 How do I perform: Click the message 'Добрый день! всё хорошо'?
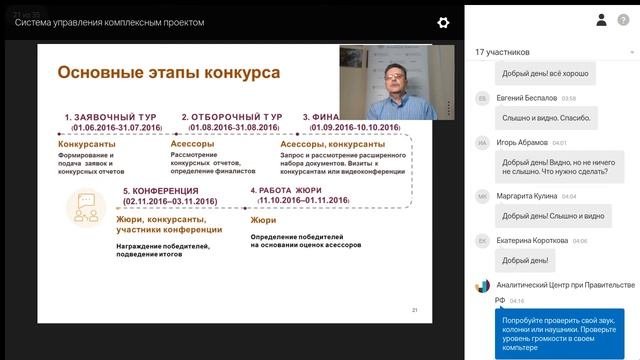[545, 73]
